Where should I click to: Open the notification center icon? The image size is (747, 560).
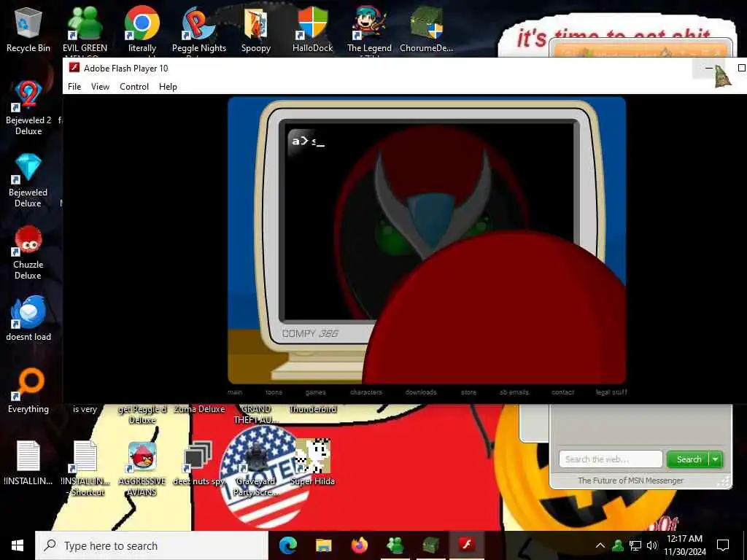tap(723, 545)
